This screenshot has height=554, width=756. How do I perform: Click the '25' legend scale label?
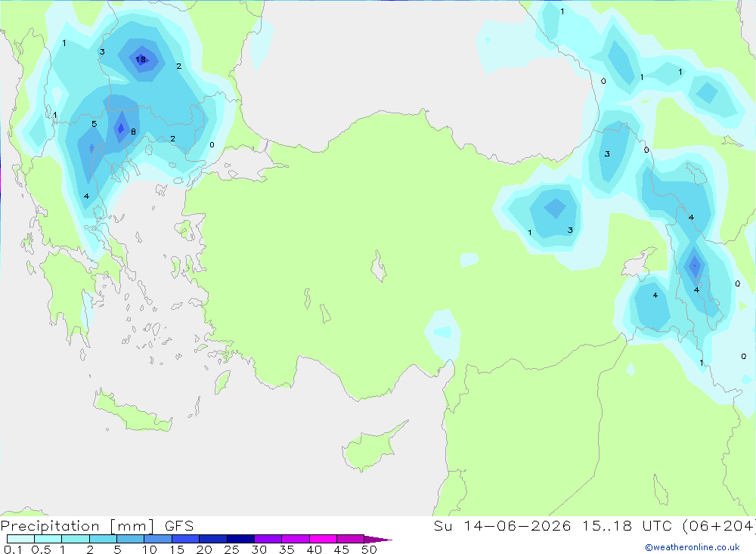pos(231,549)
